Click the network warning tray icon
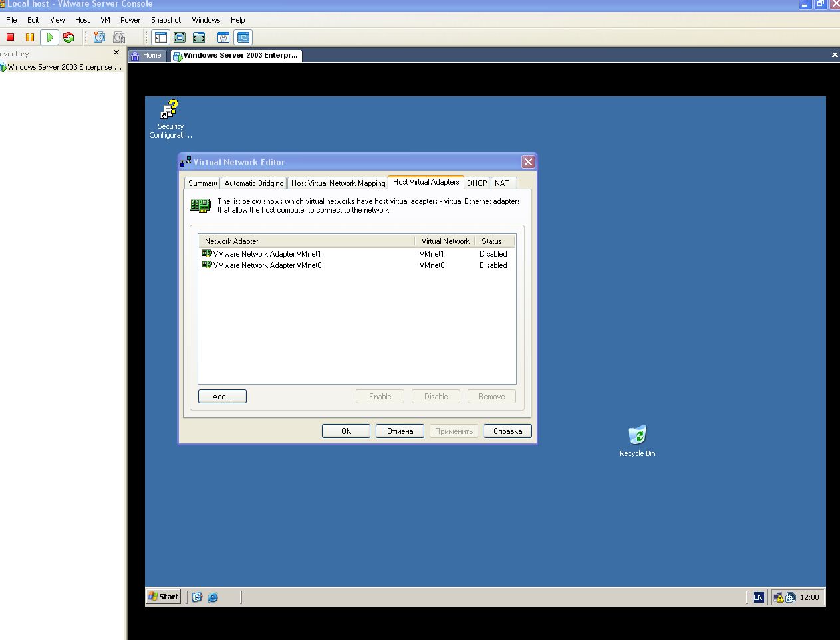Screen dimensions: 840x640 pos(779,597)
